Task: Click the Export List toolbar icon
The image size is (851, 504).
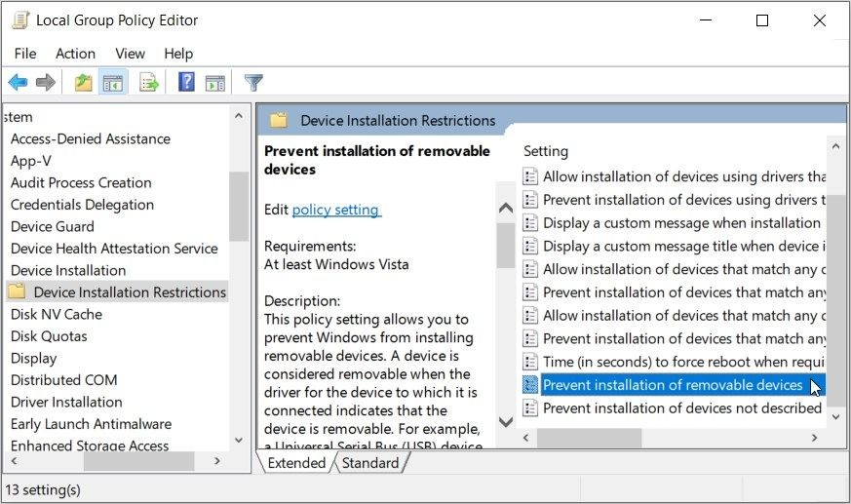Action: point(149,83)
